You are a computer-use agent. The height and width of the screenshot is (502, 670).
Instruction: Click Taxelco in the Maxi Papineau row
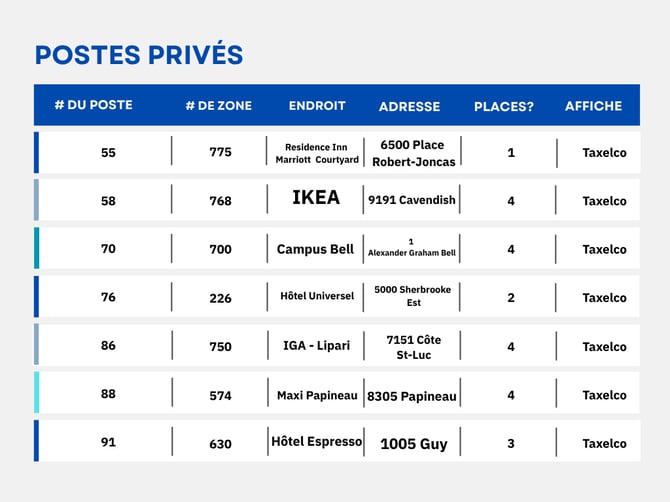(604, 395)
